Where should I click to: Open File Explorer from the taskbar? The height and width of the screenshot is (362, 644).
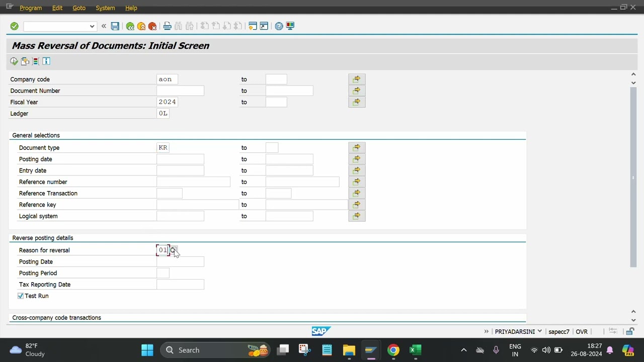[349, 350]
